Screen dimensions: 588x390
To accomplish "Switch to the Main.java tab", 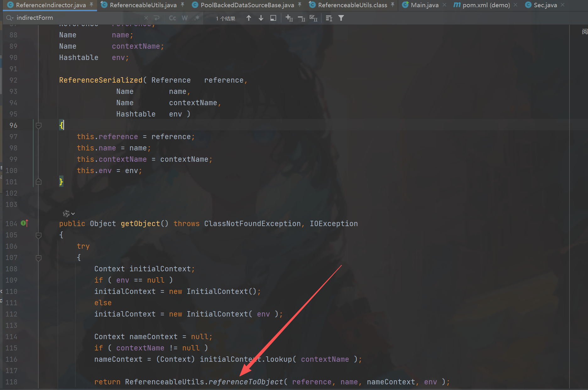I will pos(424,5).
